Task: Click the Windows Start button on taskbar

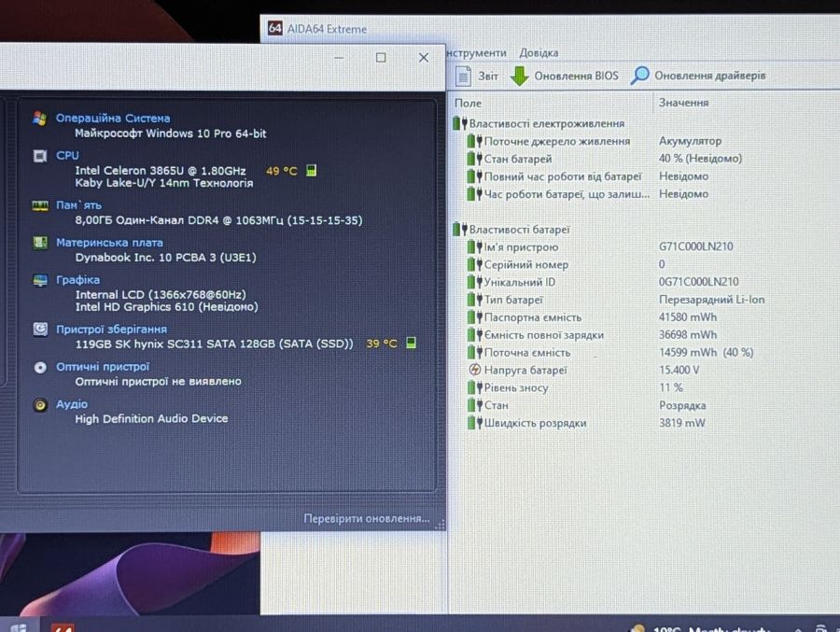Action: pos(18,627)
